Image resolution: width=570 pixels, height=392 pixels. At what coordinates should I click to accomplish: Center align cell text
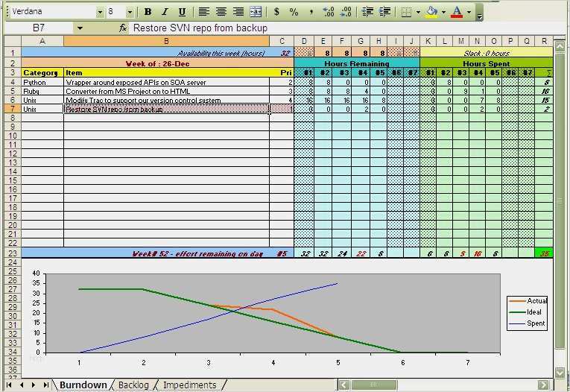(221, 12)
